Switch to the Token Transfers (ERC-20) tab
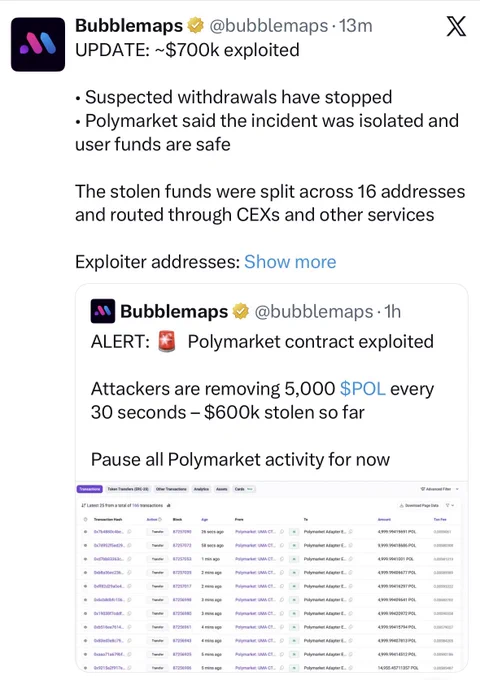480x680 pixels. (128, 489)
